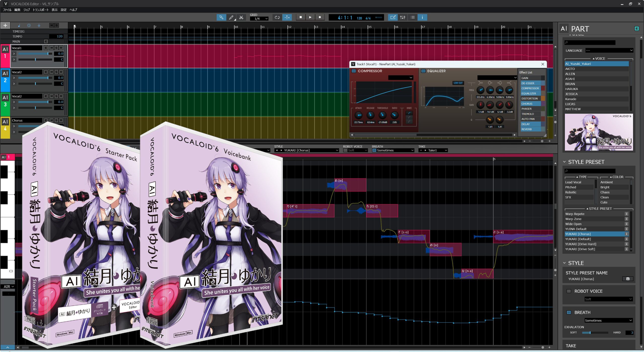Image resolution: width=644 pixels, height=352 pixels.
Task: Enable ROBOT VOICE checkbox in STYLE panel
Action: pos(569,291)
